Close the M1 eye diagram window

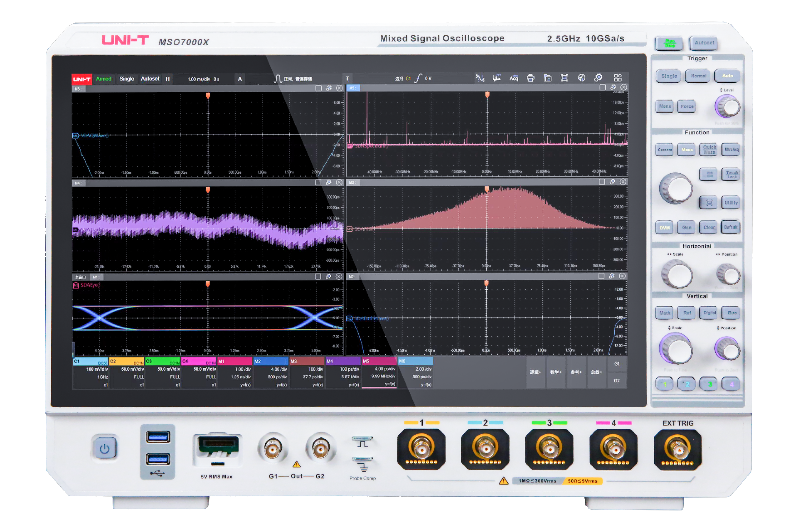(x=339, y=276)
